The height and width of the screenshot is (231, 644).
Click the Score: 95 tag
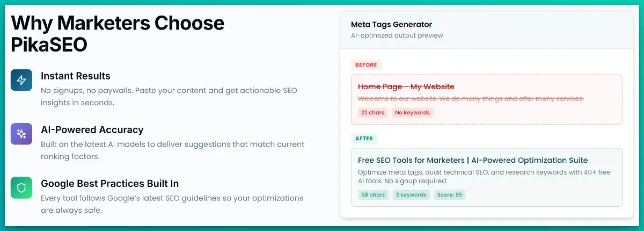click(450, 194)
